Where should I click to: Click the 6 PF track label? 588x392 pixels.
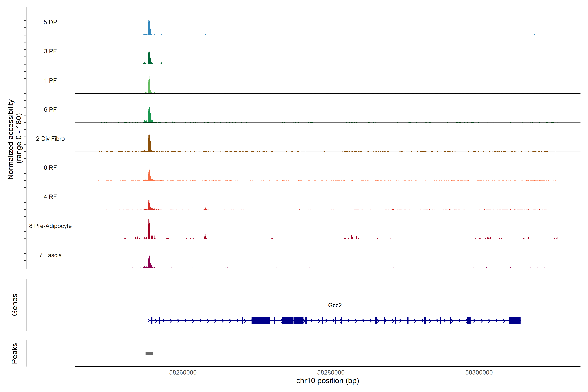tap(50, 109)
